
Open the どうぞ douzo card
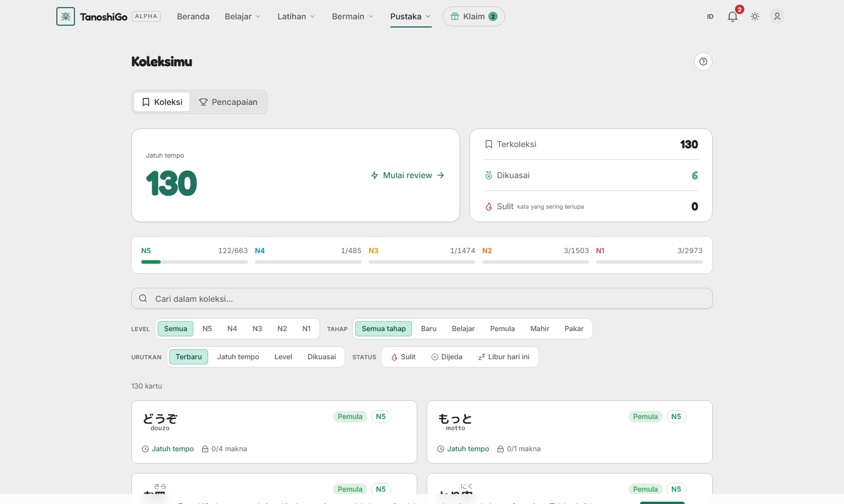tap(274, 432)
